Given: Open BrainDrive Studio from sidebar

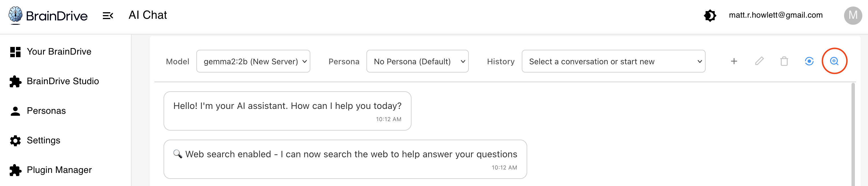Looking at the screenshot, I should [x=63, y=81].
